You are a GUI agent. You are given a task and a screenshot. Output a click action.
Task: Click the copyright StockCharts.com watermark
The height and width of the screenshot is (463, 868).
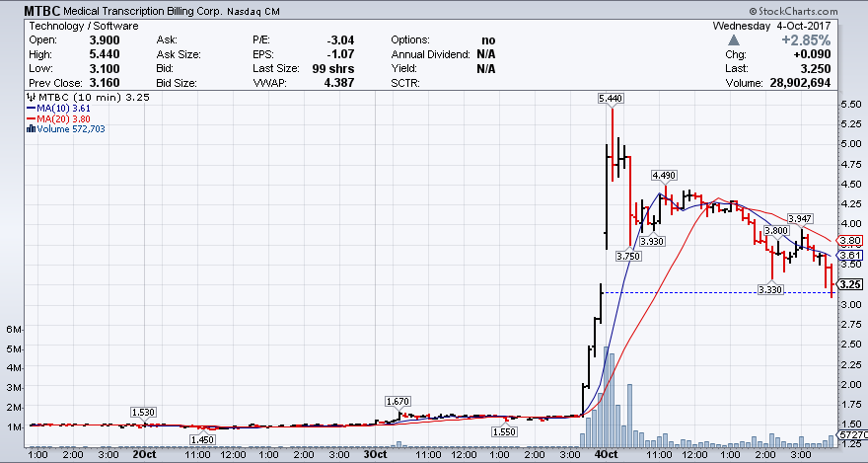[x=818, y=7]
